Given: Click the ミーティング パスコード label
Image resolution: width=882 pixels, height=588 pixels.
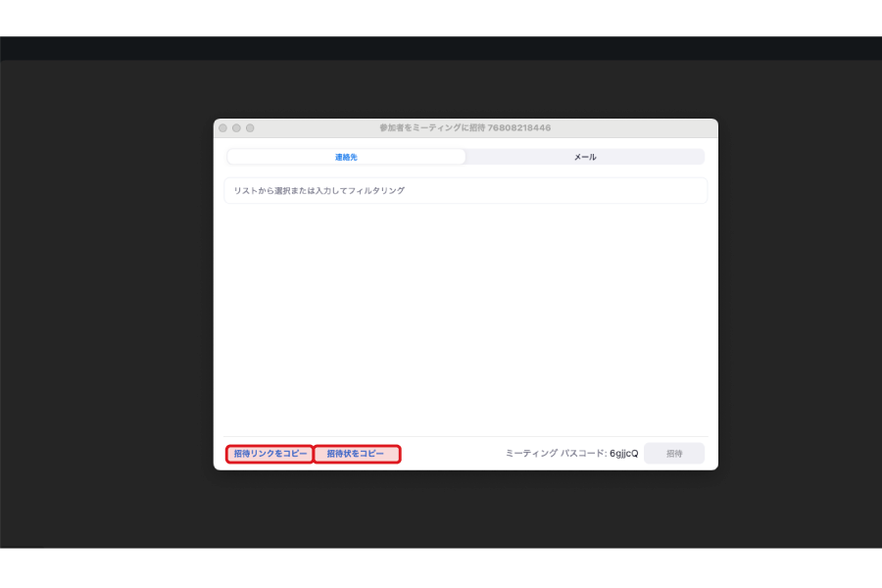Looking at the screenshot, I should (555, 454).
